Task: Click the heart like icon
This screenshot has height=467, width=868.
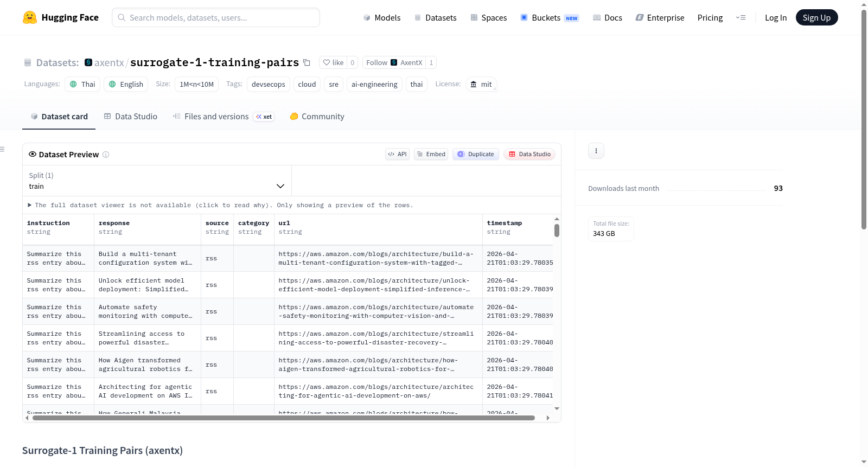Action: tap(327, 62)
